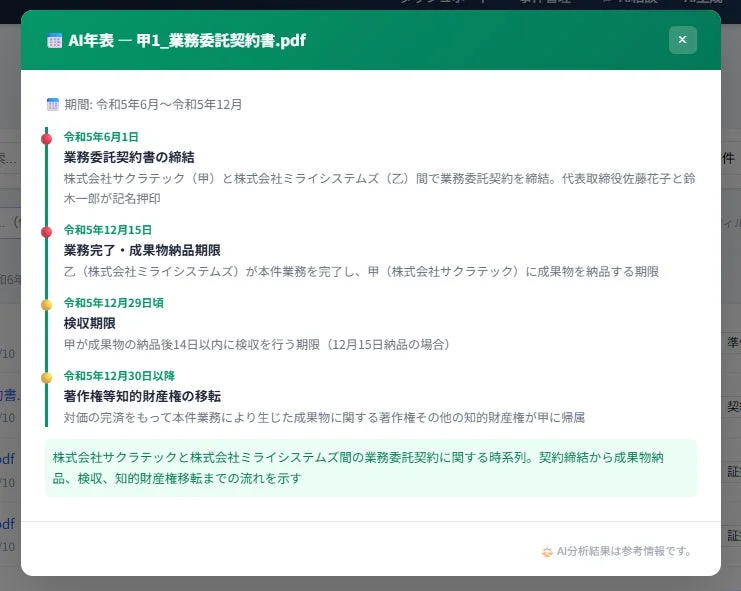This screenshot has height=591, width=741.
Task: Click description mentioning 佐藤花子と鈴木一郎
Action: [379, 188]
